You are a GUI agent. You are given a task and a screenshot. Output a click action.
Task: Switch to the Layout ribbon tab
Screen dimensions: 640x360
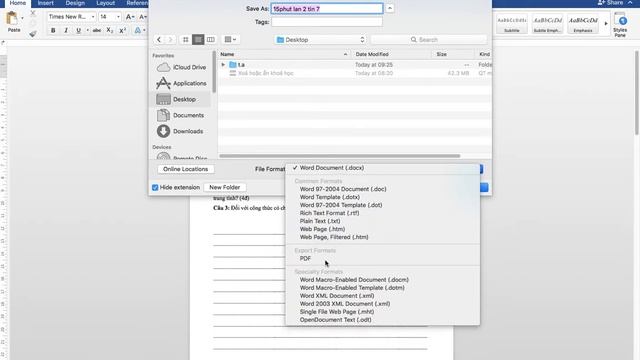click(105, 3)
